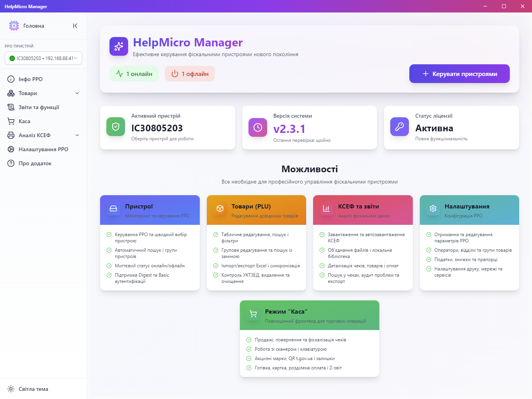Click text "Деталізація чеків, товарів і оплат"
The width and height of the screenshot is (532, 399).
(363, 266)
